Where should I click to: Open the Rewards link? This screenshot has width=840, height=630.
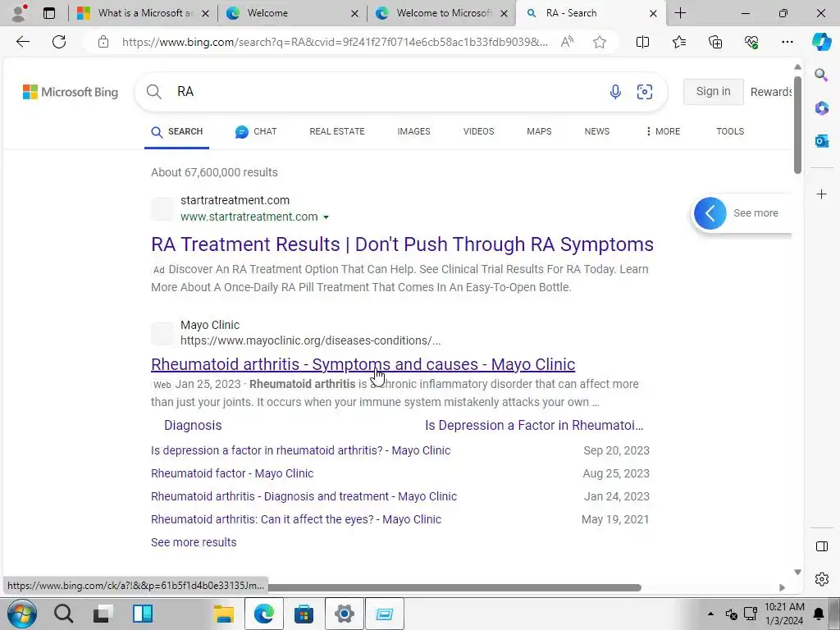[x=771, y=92]
